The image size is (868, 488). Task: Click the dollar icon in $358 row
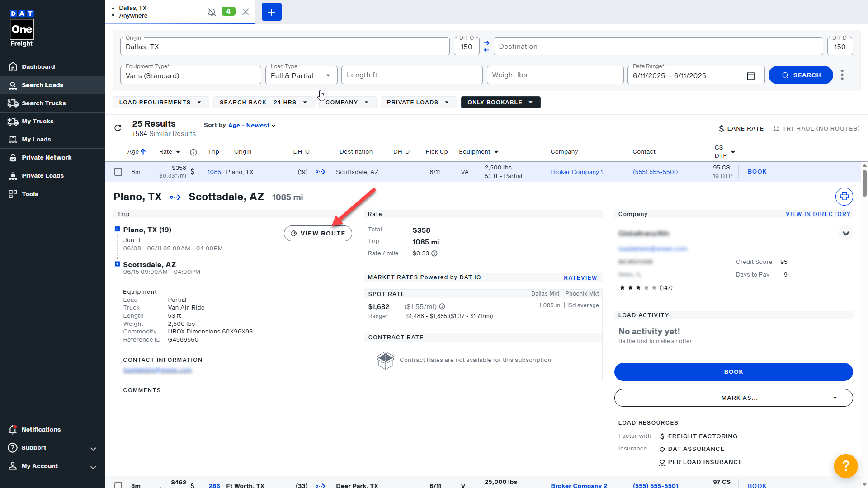coord(193,172)
